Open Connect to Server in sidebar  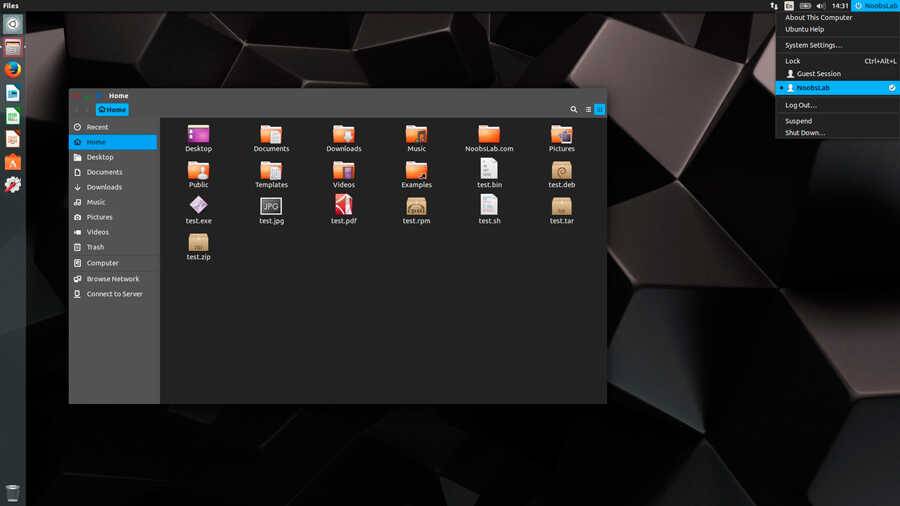[x=114, y=294]
